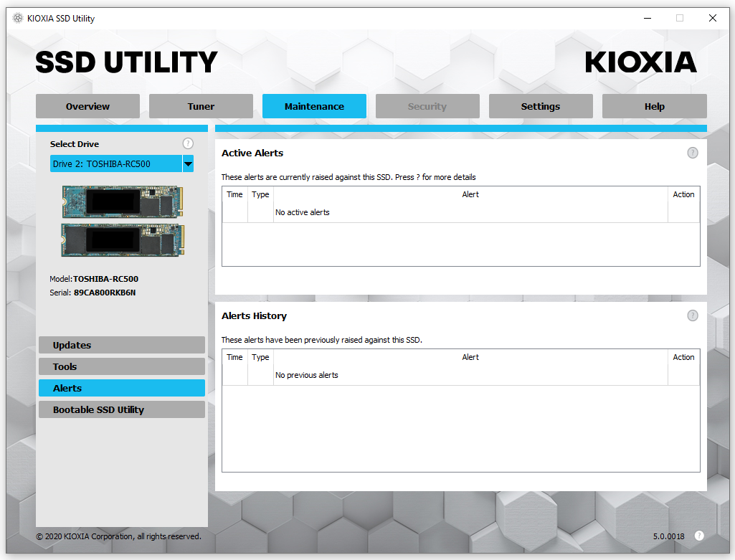Viewport: 735px width, 560px height.
Task: Expand the drive selection dropdown arrow
Action: 188,164
